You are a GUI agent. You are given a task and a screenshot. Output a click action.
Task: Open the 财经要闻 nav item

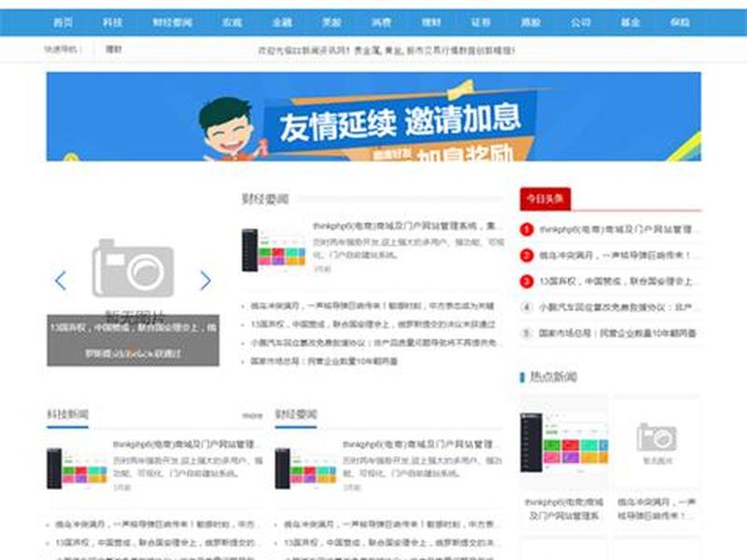pyautogui.click(x=173, y=22)
